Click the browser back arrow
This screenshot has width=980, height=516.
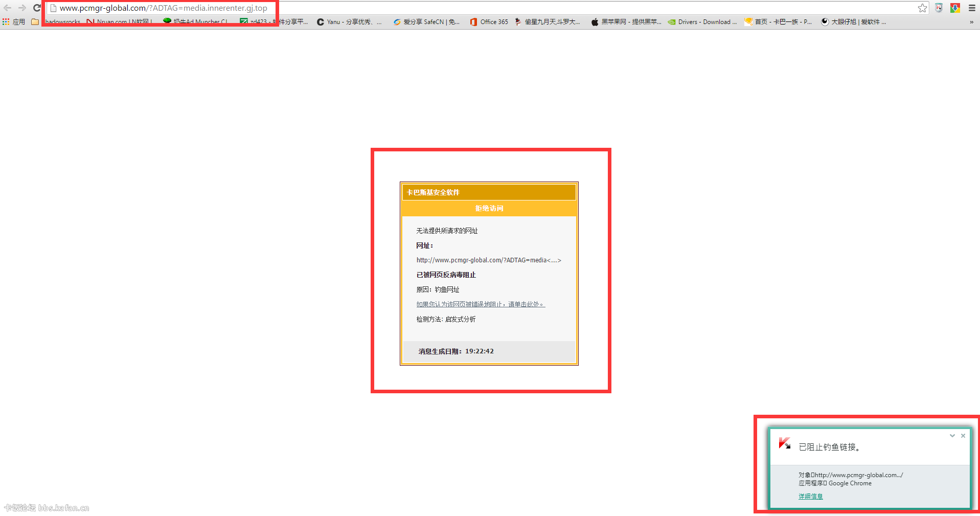(x=7, y=8)
